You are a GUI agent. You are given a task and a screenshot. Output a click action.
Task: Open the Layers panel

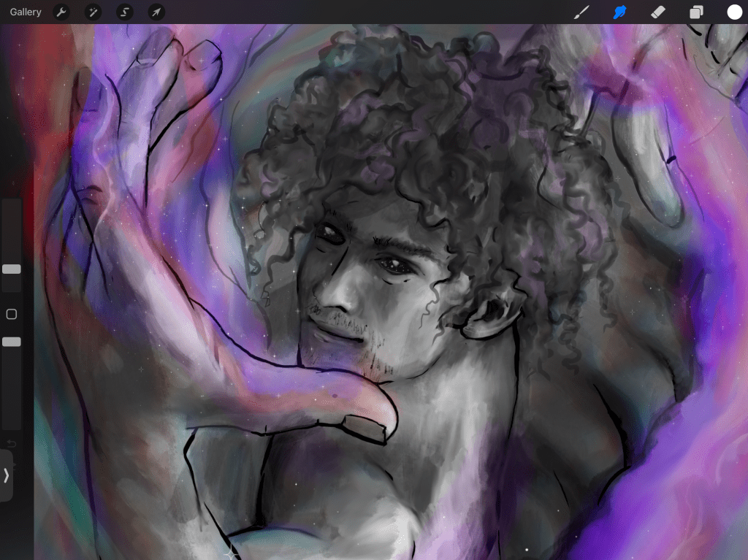coord(696,12)
